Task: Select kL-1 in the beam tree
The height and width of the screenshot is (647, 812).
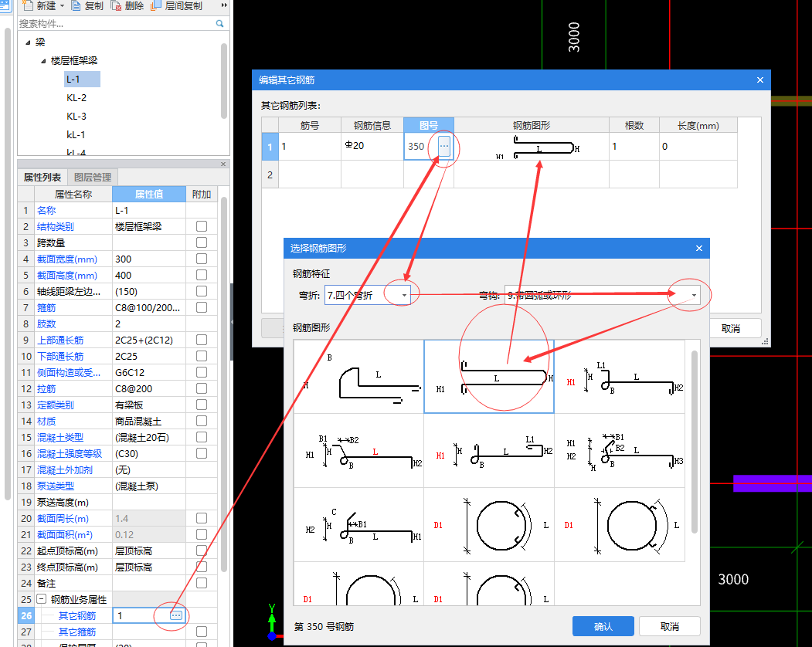Action: click(76, 135)
